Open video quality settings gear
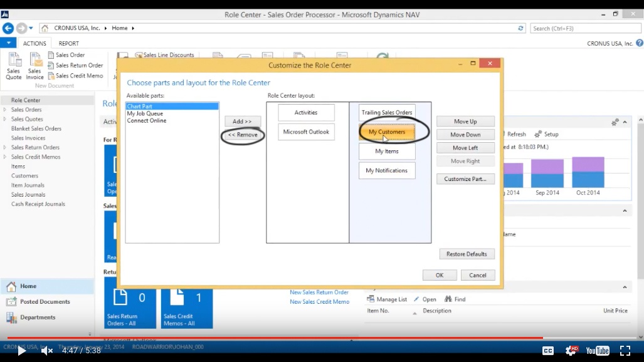The width and height of the screenshot is (644, 362). coord(571,351)
